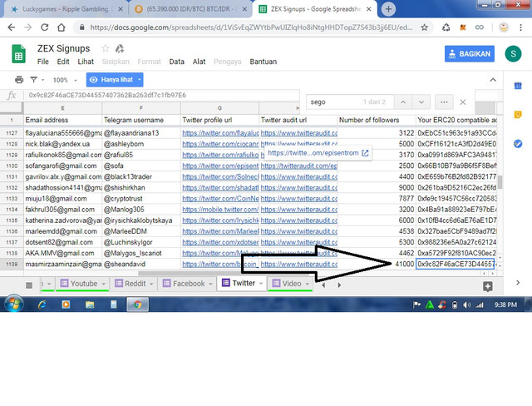
Task: Open the recycle extension icon in Chrome toolbar
Action: click(446, 27)
